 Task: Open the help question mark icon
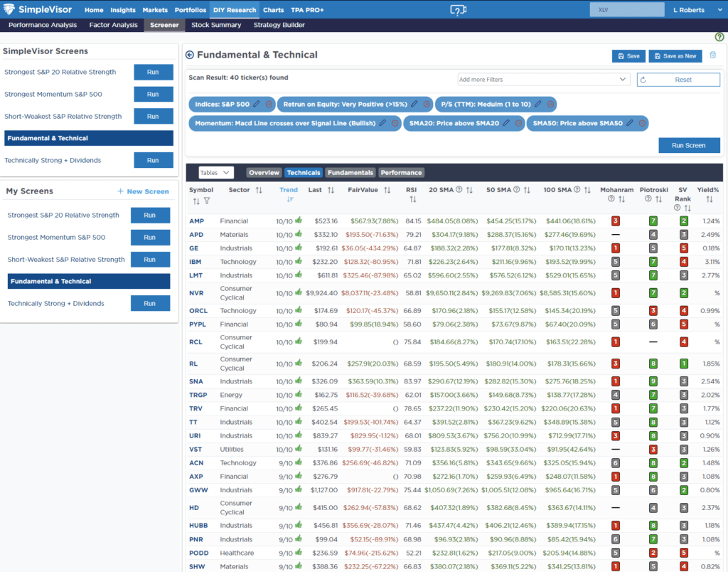pos(719,37)
